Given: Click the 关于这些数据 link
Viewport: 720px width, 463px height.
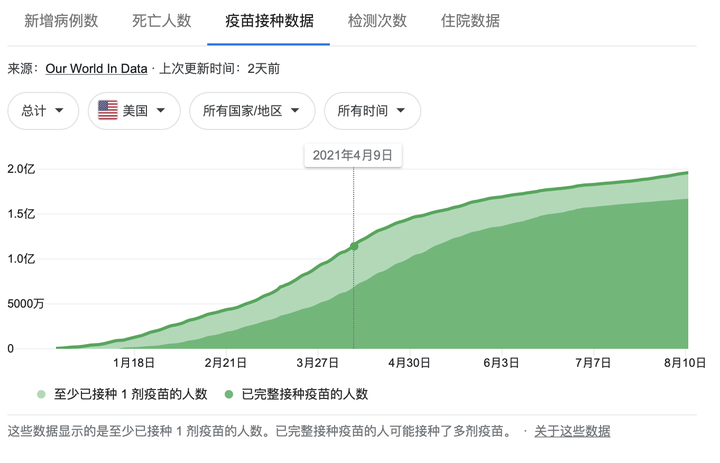Looking at the screenshot, I should pyautogui.click(x=572, y=431).
